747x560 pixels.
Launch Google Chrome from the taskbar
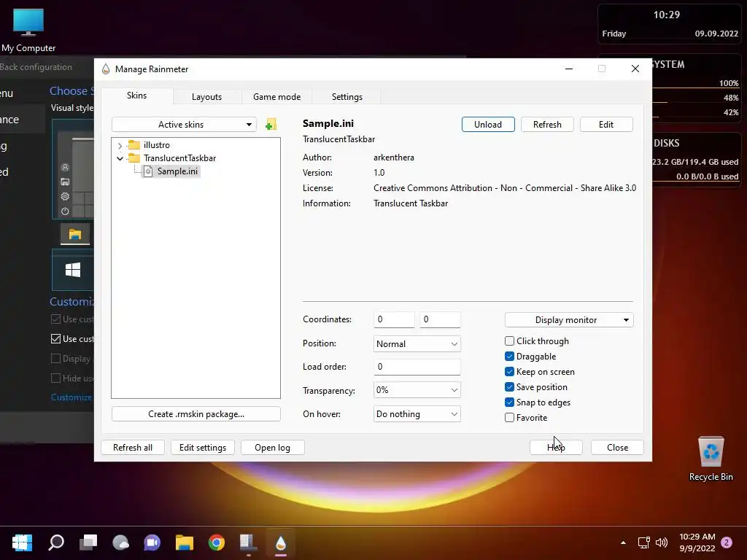(217, 542)
